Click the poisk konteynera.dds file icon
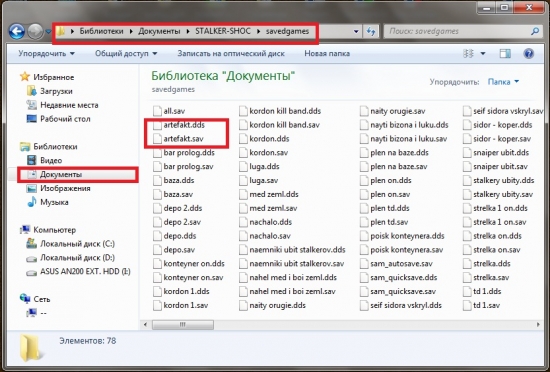Viewport: 550px width, 372px height. [364, 236]
